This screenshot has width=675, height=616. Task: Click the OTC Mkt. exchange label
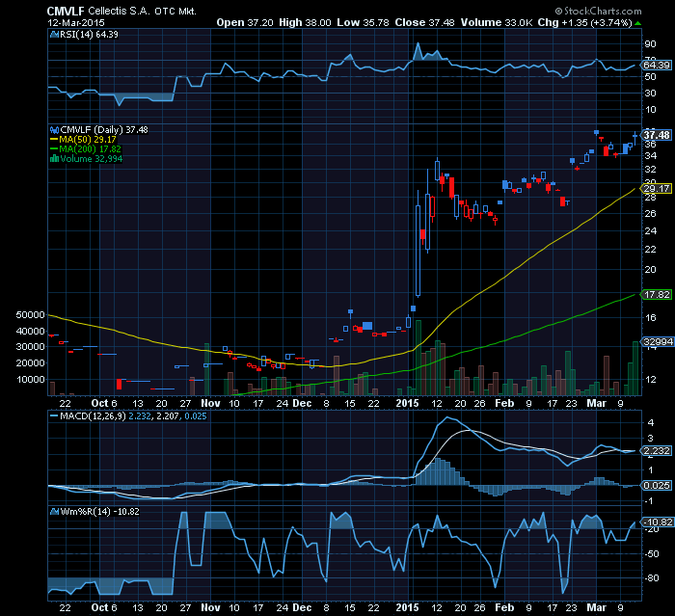tap(175, 12)
